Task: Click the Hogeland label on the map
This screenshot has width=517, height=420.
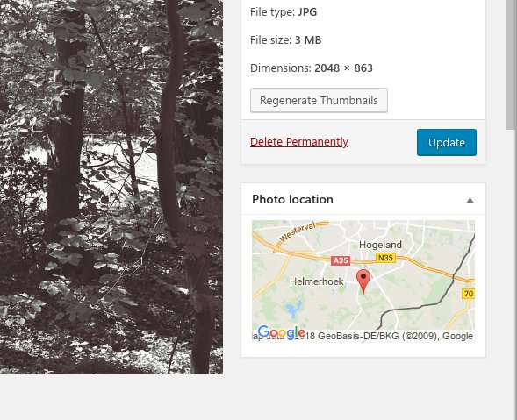Action: point(380,245)
